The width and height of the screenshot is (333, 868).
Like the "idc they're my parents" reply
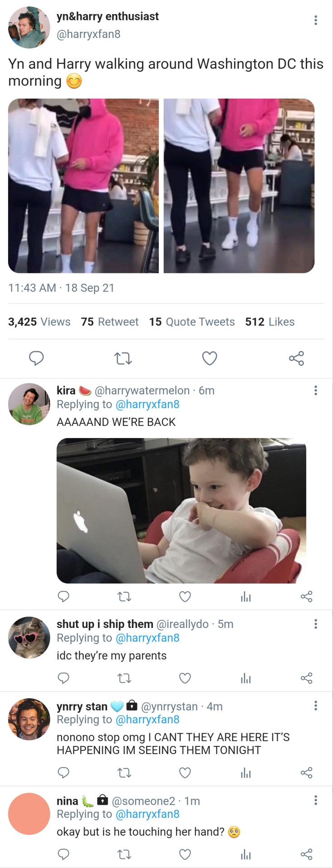(185, 678)
